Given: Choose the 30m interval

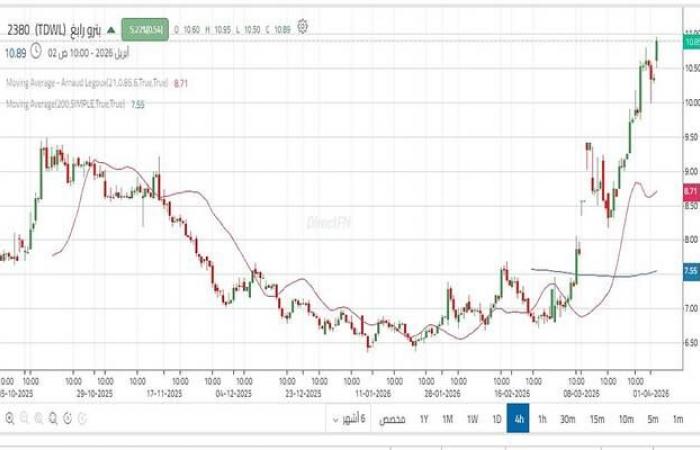Looking at the screenshot, I should 567,418.
